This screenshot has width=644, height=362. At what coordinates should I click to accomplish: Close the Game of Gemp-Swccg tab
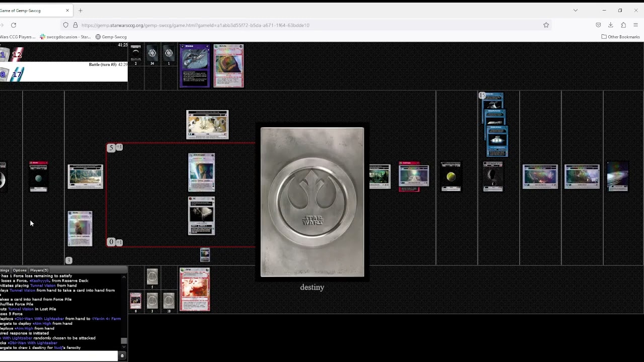point(67,10)
